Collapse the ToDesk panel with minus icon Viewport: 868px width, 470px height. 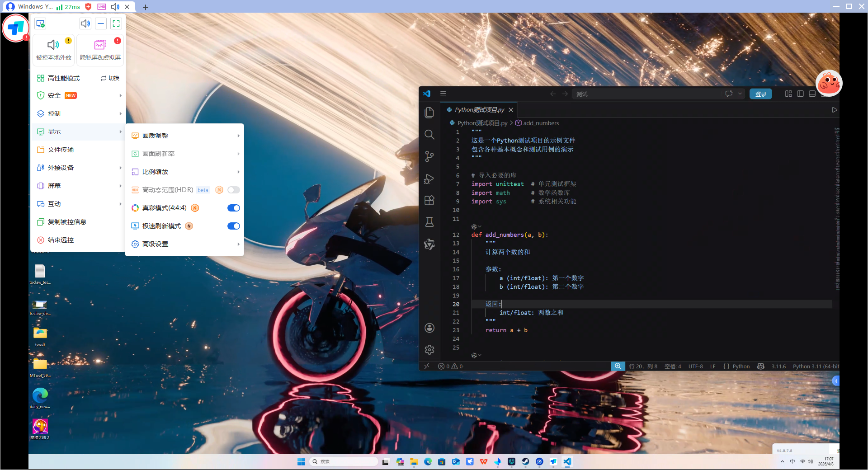pos(101,23)
